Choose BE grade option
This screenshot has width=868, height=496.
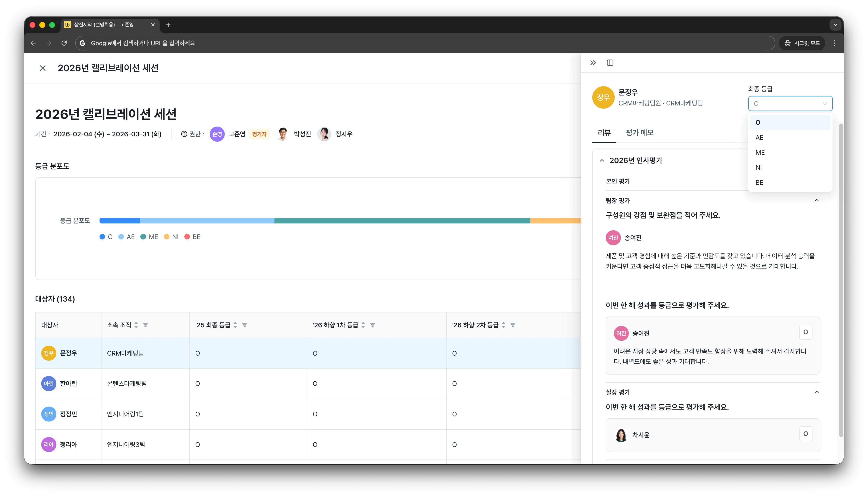point(790,183)
